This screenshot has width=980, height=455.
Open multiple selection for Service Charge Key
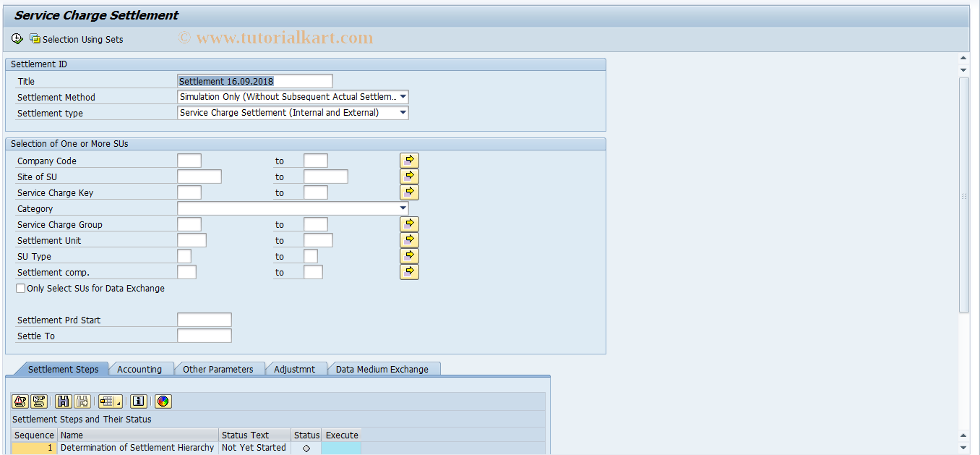[x=409, y=192]
